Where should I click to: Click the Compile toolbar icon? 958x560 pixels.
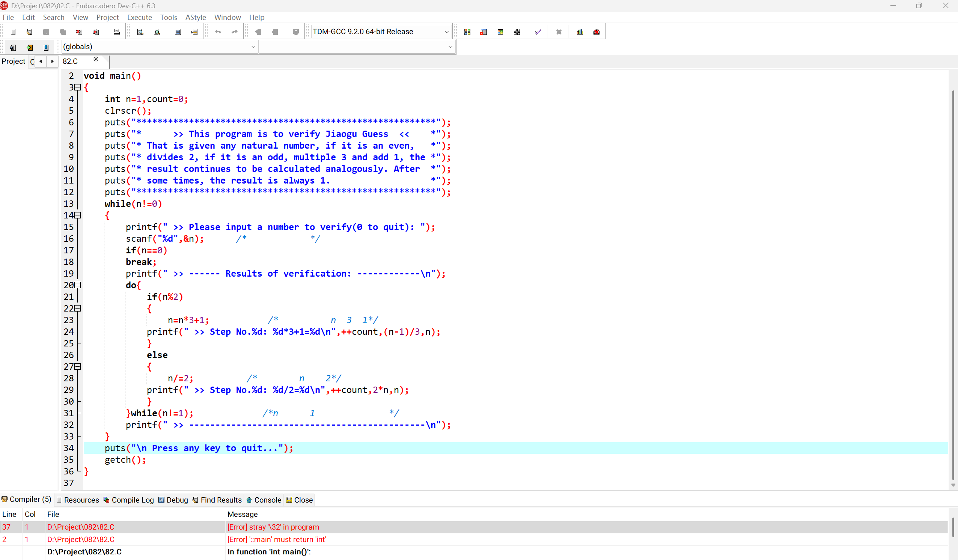click(467, 32)
